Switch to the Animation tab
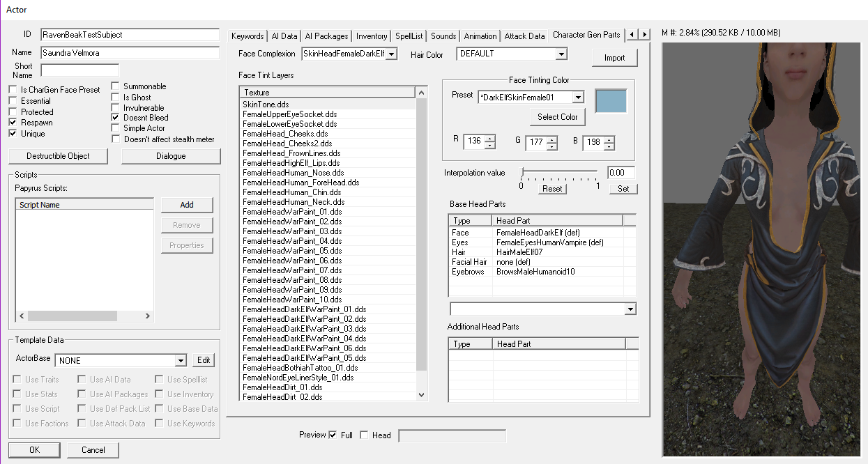The height and width of the screenshot is (464, 868). click(480, 36)
